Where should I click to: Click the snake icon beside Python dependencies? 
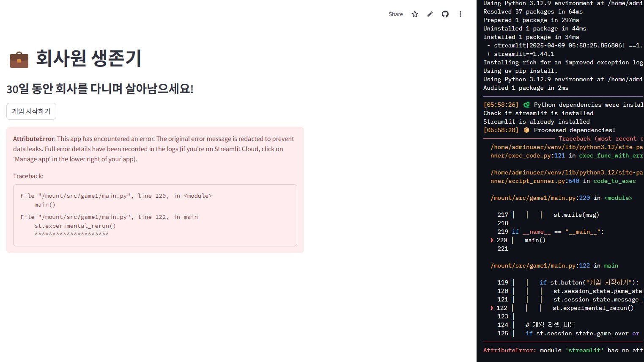(x=526, y=105)
